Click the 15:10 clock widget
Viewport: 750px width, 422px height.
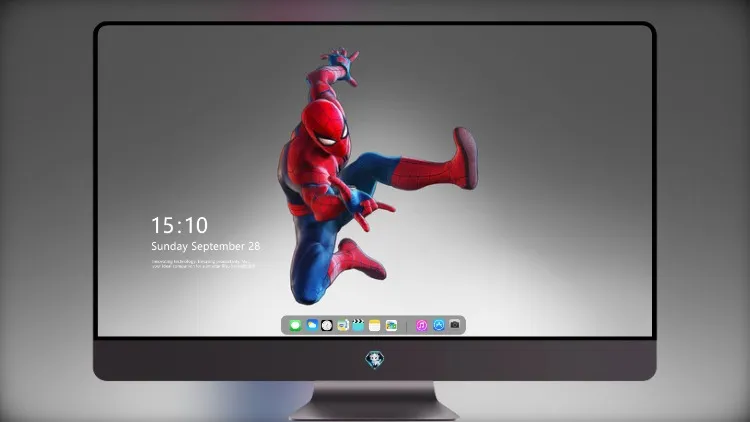pyautogui.click(x=179, y=225)
